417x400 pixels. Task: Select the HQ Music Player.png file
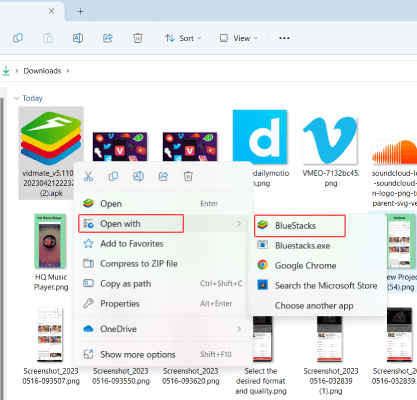[x=51, y=253]
